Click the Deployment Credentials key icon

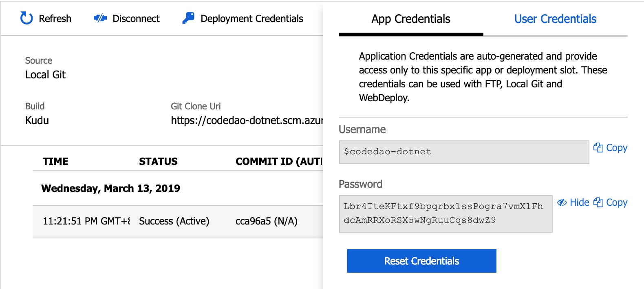[x=188, y=18]
